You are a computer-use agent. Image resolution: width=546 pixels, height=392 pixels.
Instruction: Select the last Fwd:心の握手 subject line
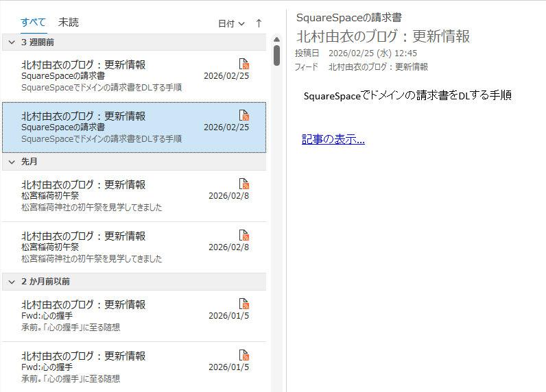(x=47, y=367)
